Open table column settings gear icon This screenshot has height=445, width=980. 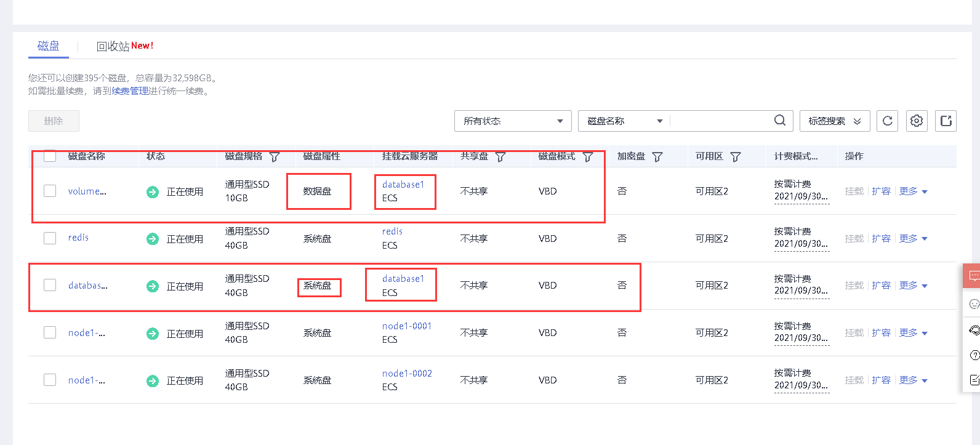tap(917, 121)
